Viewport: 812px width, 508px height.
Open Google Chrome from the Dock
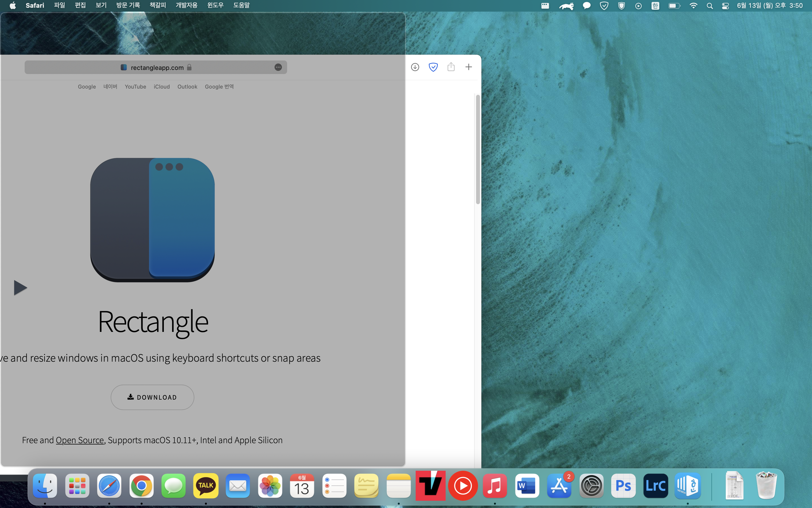(141, 486)
